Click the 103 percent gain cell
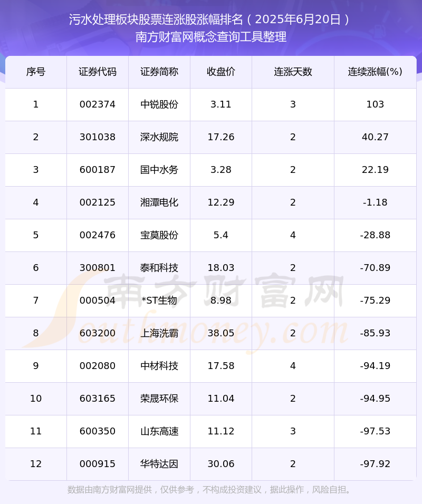Viewport: 422px width, 504px height. coord(375,104)
